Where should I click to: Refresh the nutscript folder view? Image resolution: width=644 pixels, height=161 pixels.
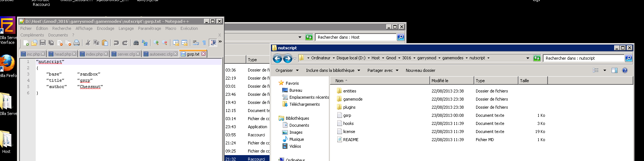(537, 58)
